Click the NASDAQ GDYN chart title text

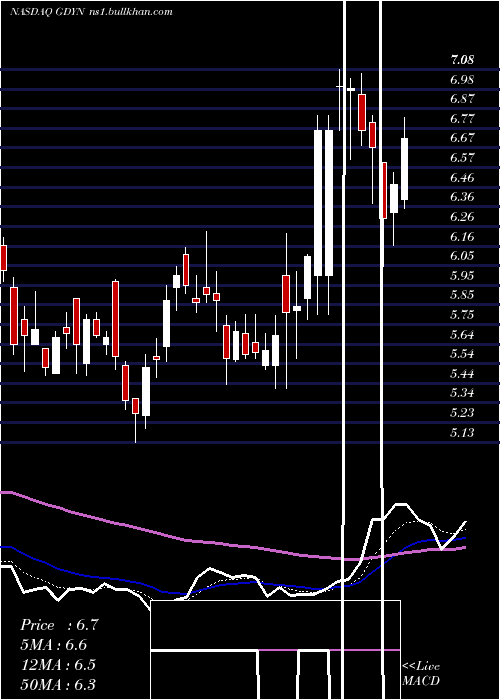click(x=91, y=12)
